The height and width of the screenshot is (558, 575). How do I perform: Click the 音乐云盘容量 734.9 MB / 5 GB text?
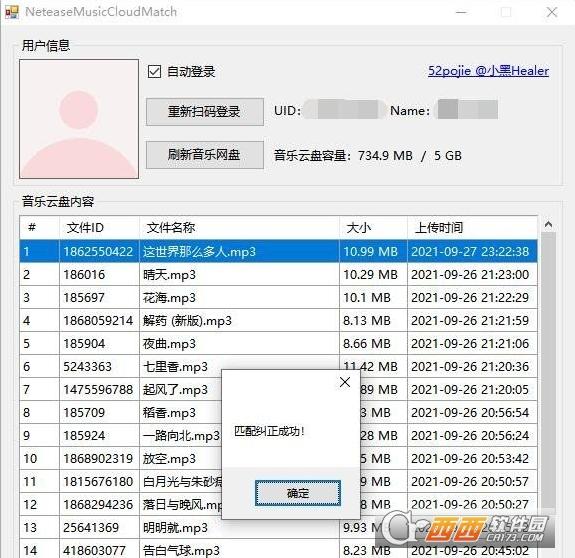pyautogui.click(x=367, y=155)
